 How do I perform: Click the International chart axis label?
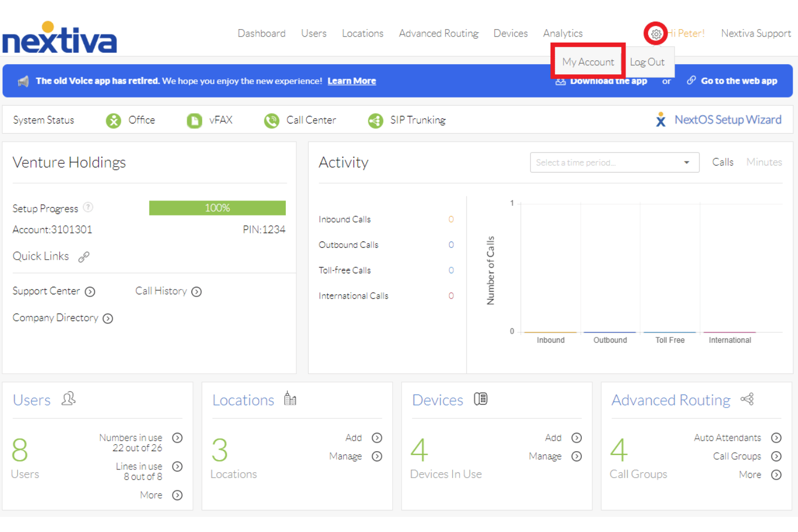(730, 340)
